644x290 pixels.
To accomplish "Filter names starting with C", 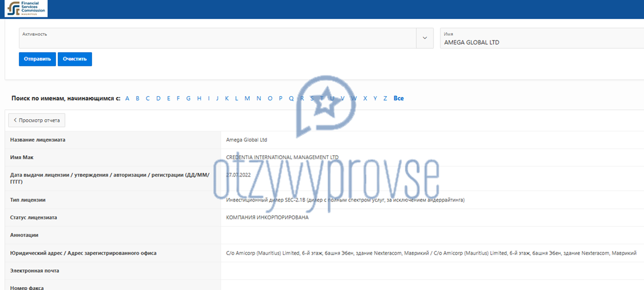I will pos(147,98).
